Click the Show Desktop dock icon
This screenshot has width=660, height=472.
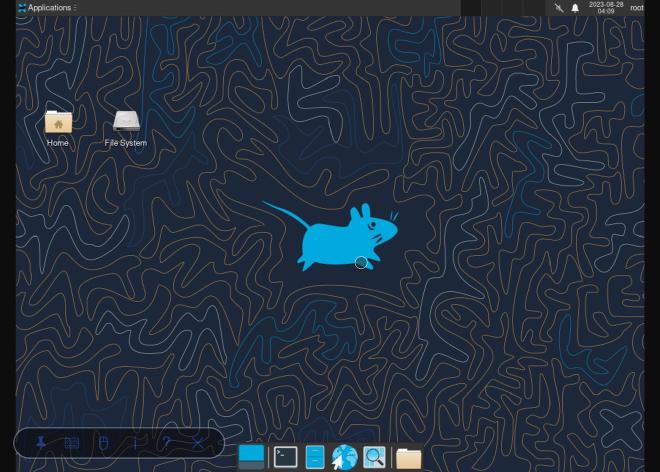(x=251, y=457)
